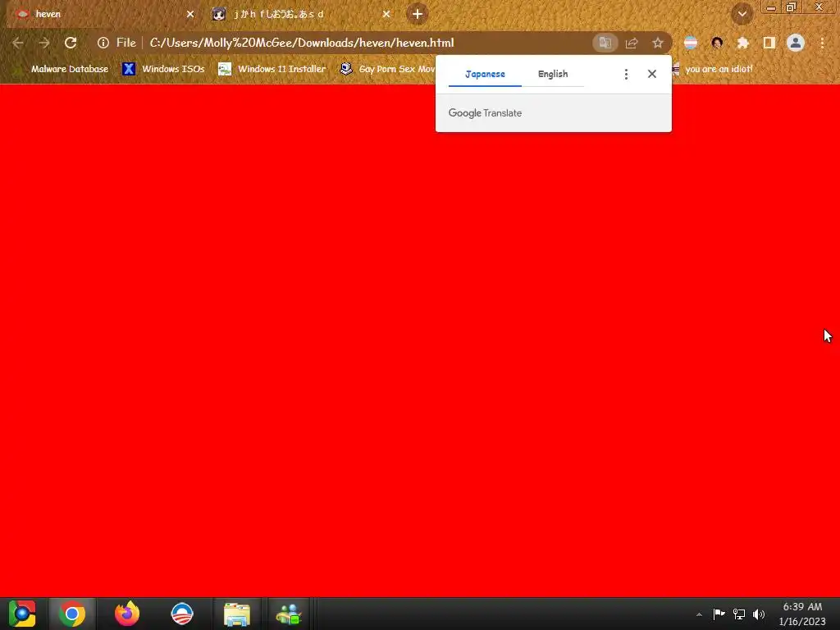Screen dimensions: 840x630
Task: Toggle the Google Translate icon in address bar
Action: click(605, 43)
